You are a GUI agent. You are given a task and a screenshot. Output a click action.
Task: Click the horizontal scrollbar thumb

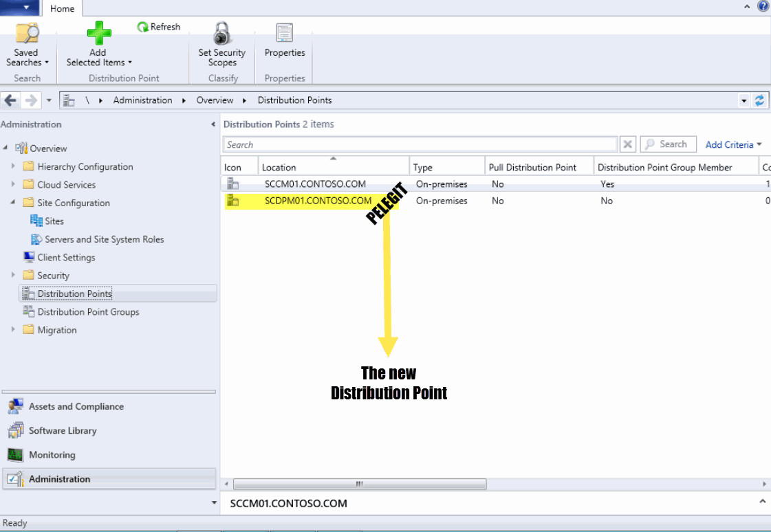[360, 484]
